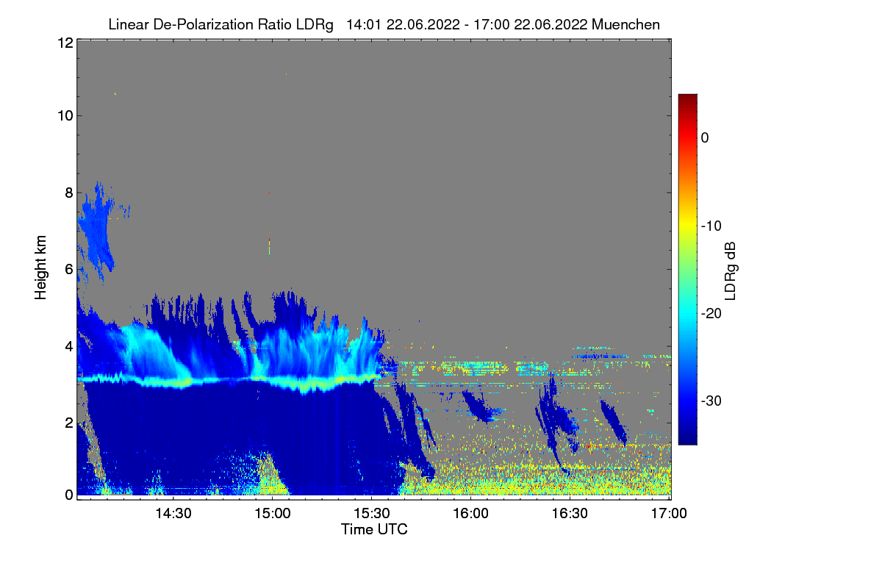Image resolution: width=882 pixels, height=588 pixels.
Task: Click the 16:00 time tick label
Action: [471, 514]
